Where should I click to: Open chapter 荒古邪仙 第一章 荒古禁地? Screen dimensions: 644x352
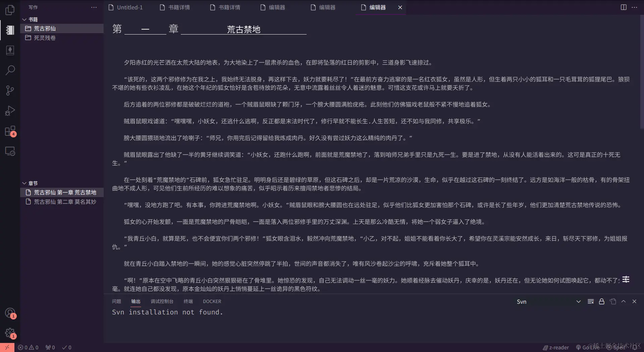point(62,192)
